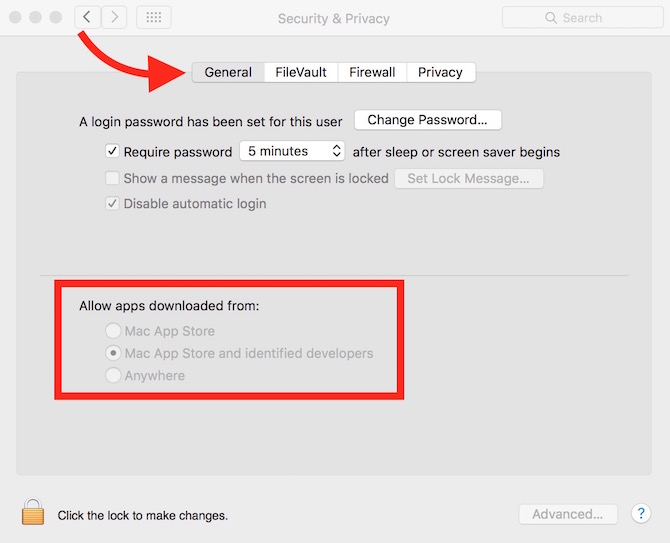The width and height of the screenshot is (670, 543).
Task: Select the Mac App Store radio option
Action: 114,331
